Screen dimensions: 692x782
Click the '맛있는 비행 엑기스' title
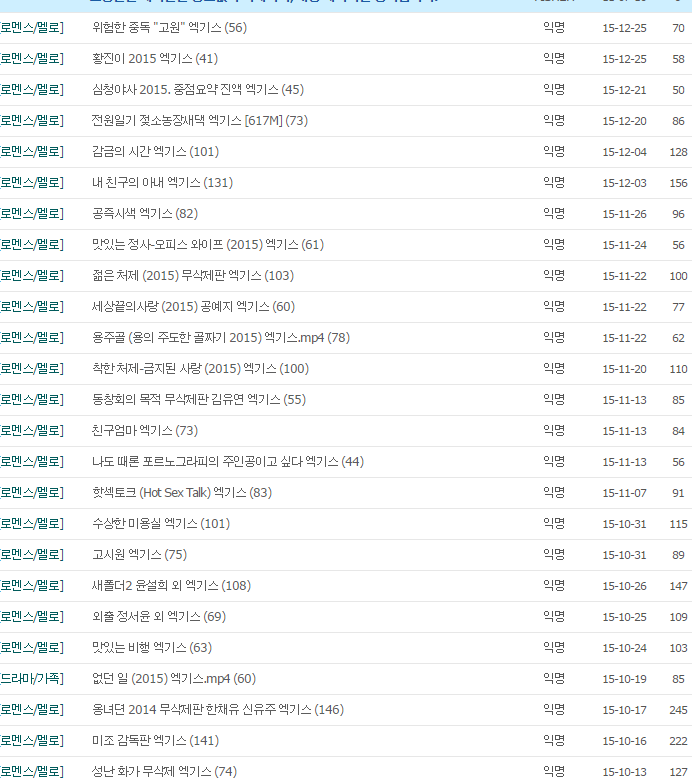139,648
